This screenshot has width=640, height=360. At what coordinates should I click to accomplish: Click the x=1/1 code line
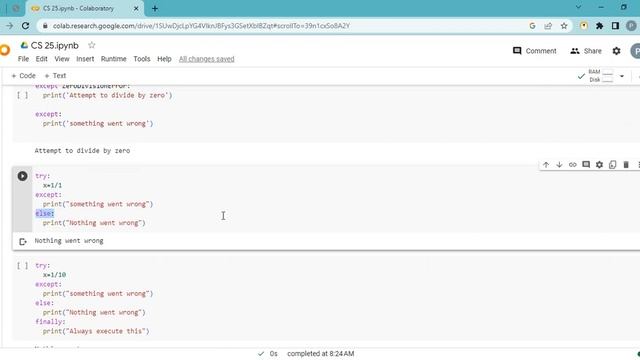click(x=52, y=185)
